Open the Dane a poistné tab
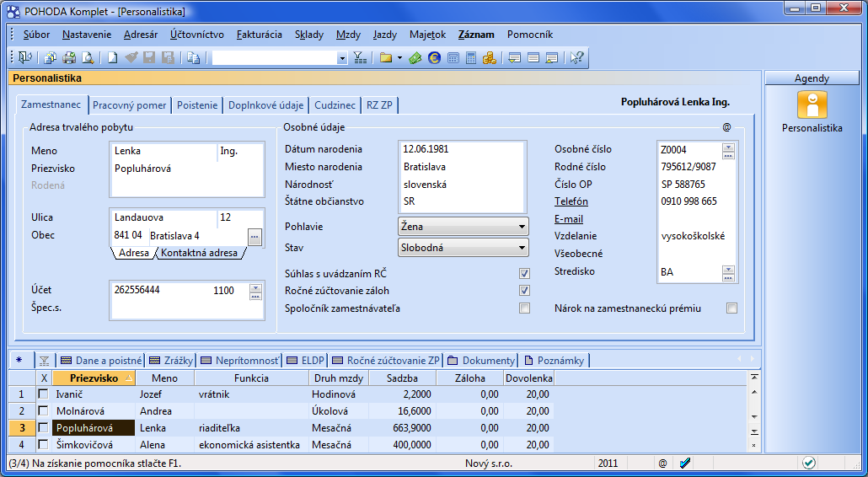Viewport: 868px width, 477px height. pos(101,360)
